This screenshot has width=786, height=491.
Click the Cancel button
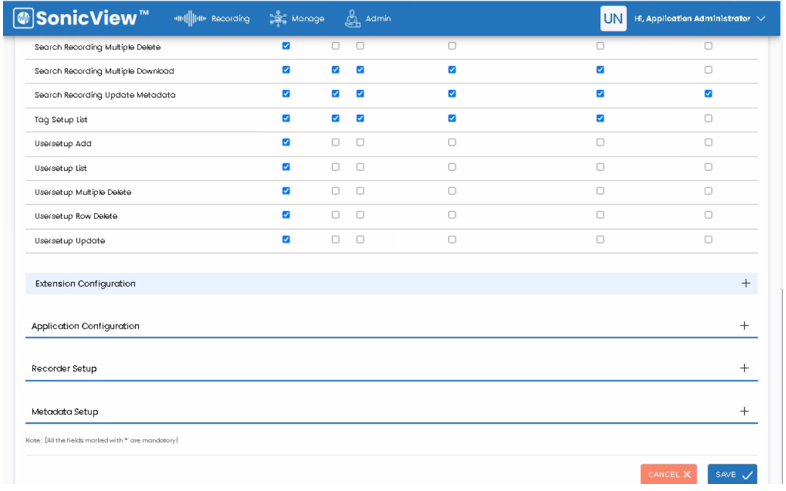tap(669, 474)
